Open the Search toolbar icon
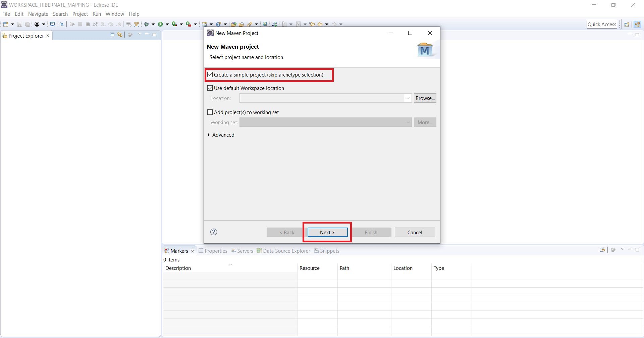This screenshot has width=644, height=338. pyautogui.click(x=251, y=24)
